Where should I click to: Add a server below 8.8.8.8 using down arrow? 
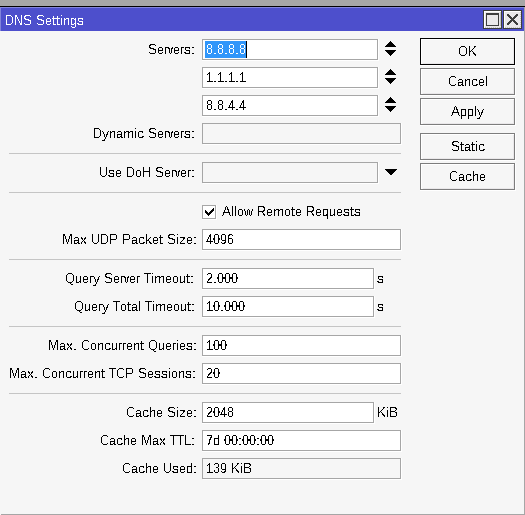coord(390,53)
